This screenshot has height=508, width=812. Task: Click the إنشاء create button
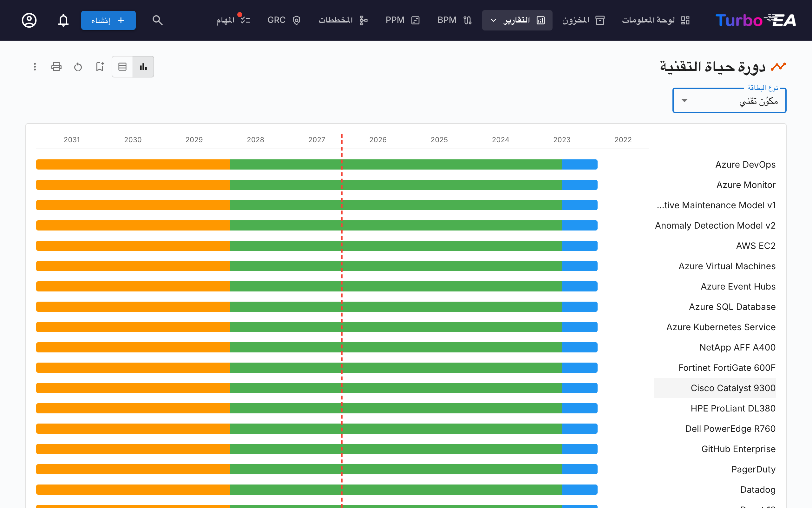point(108,20)
